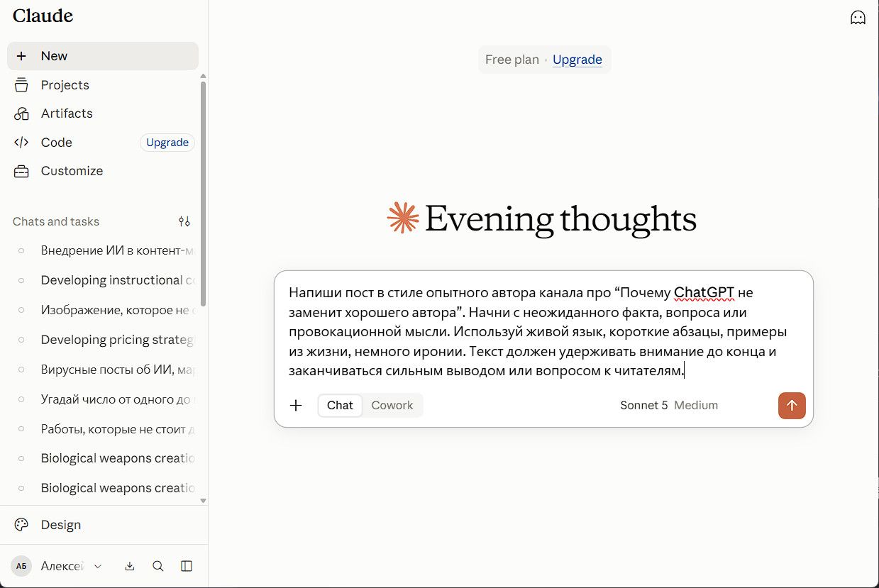This screenshot has height=588, width=879.
Task: Click Upgrade badge next to Code
Action: [x=167, y=143]
